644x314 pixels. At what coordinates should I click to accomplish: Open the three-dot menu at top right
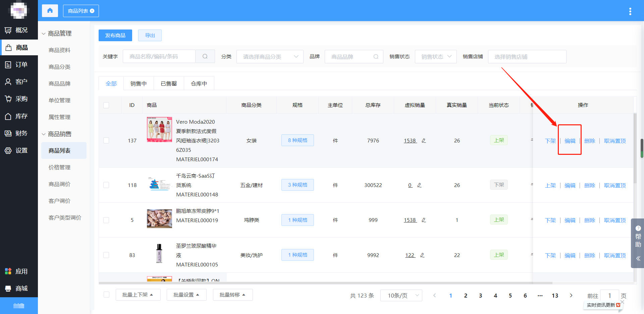630,11
